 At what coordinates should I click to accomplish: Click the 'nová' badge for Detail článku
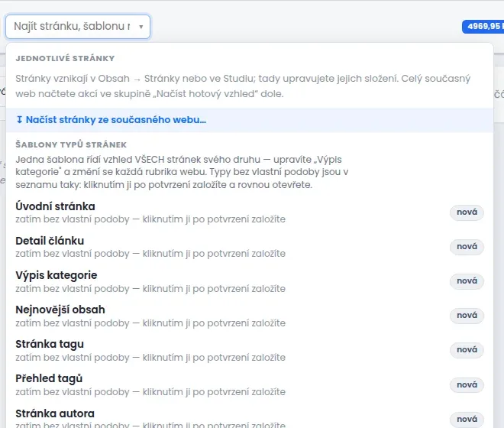coord(467,247)
